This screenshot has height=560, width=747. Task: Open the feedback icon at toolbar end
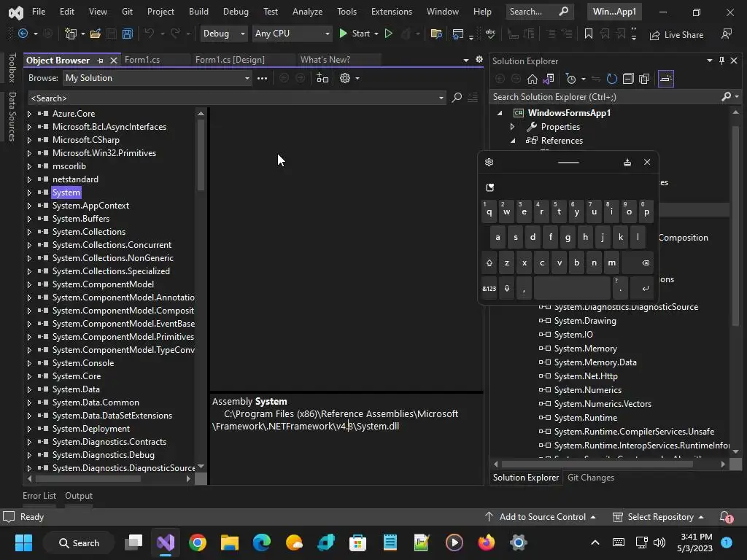pyautogui.click(x=727, y=34)
